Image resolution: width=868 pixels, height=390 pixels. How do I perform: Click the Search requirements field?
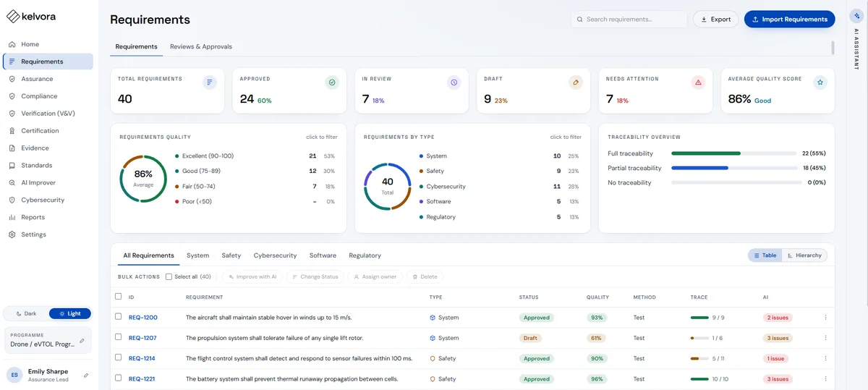click(629, 20)
